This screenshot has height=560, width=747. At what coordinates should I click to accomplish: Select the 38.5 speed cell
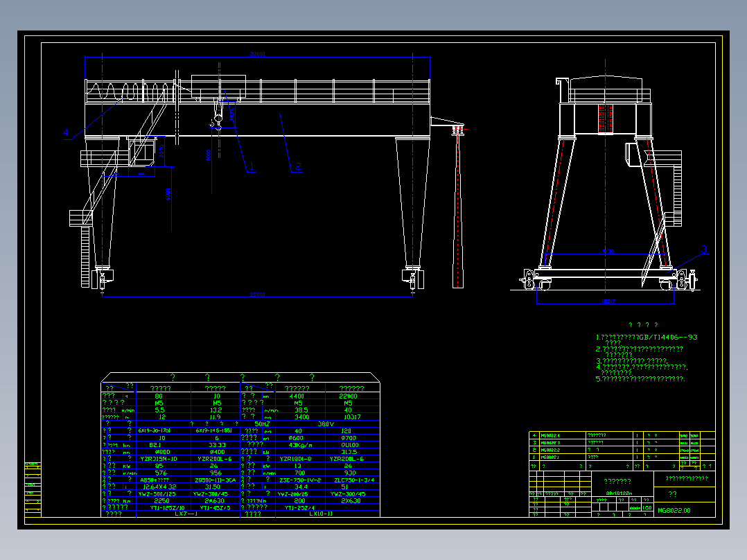pos(301,410)
